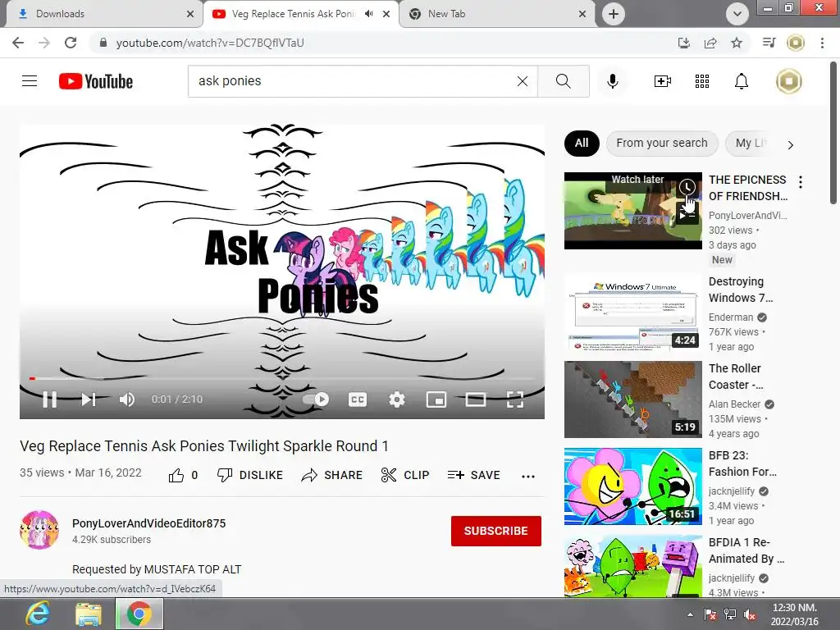Open PonyLoverAndVideoEditor875 channel name link
Screen dimensions: 840x630
click(149, 523)
